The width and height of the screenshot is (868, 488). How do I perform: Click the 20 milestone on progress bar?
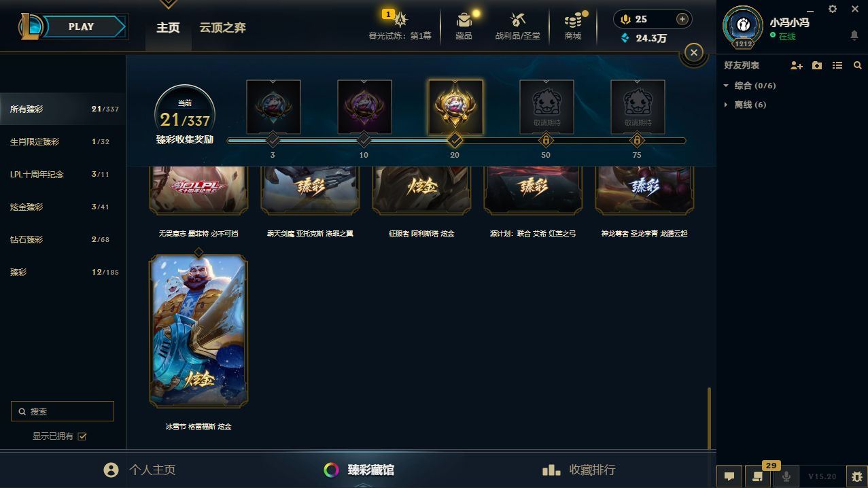[x=455, y=141]
